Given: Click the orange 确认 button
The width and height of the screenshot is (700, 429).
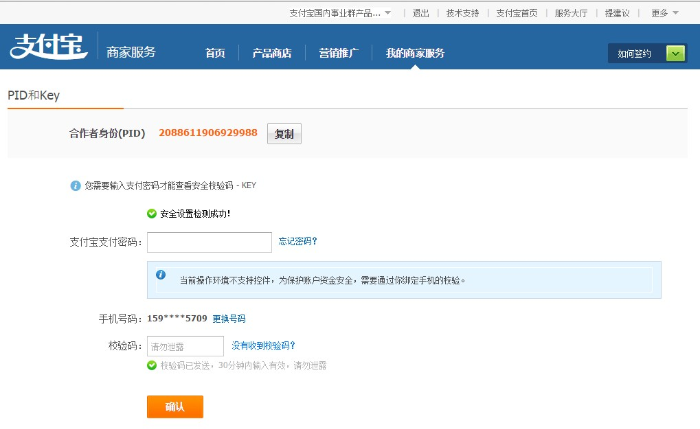Looking at the screenshot, I should (175, 407).
